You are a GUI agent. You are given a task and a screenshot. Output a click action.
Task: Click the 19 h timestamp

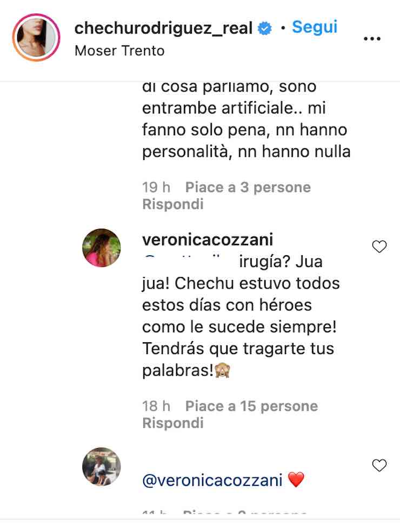156,187
